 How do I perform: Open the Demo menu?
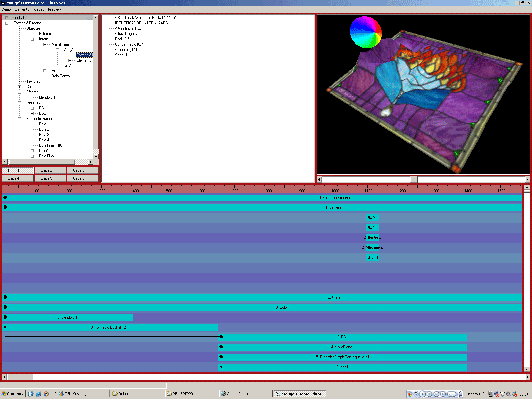pos(6,9)
